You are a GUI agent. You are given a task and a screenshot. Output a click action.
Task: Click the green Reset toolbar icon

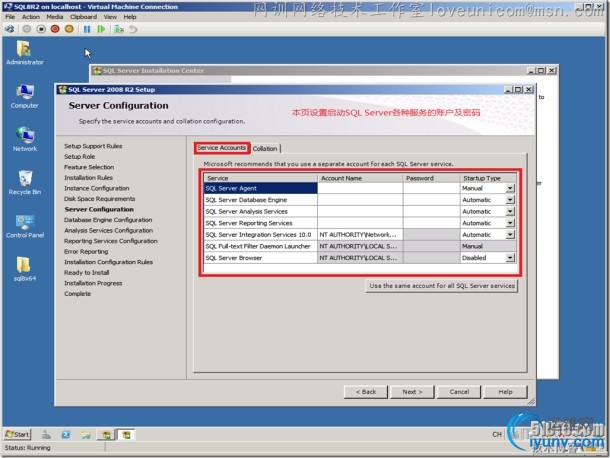(101, 29)
